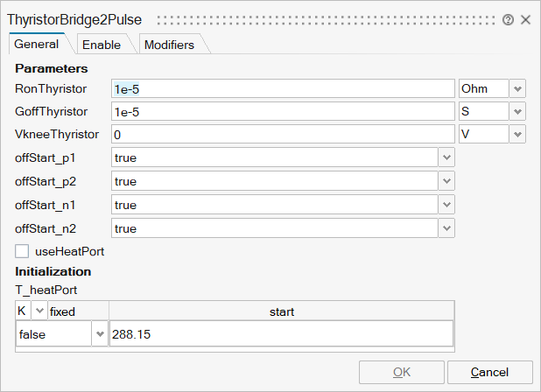The height and width of the screenshot is (392, 541).
Task: Open T_heatPort K unit dropdown
Action: [39, 311]
